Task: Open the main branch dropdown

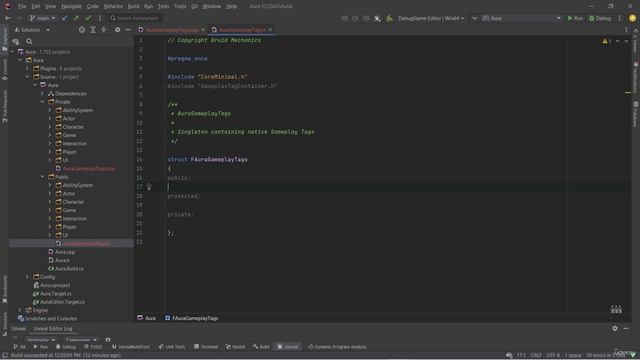Action: (42, 18)
